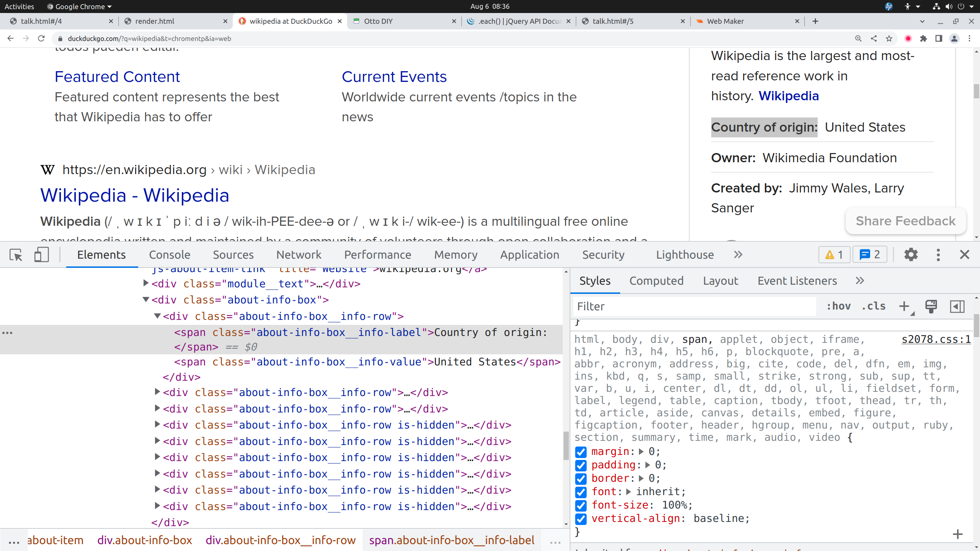Toggle rendering emulations paintbrush icon
The height and width of the screenshot is (551, 980).
[931, 306]
